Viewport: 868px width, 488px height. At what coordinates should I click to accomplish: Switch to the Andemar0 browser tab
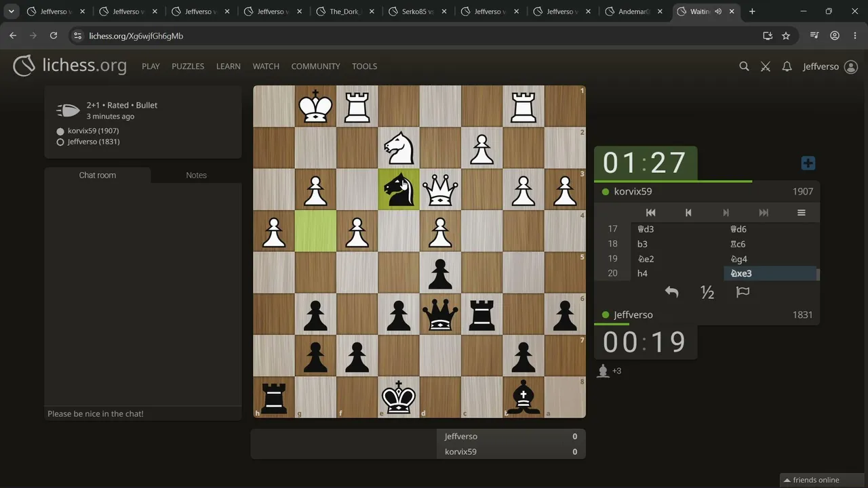[635, 12]
